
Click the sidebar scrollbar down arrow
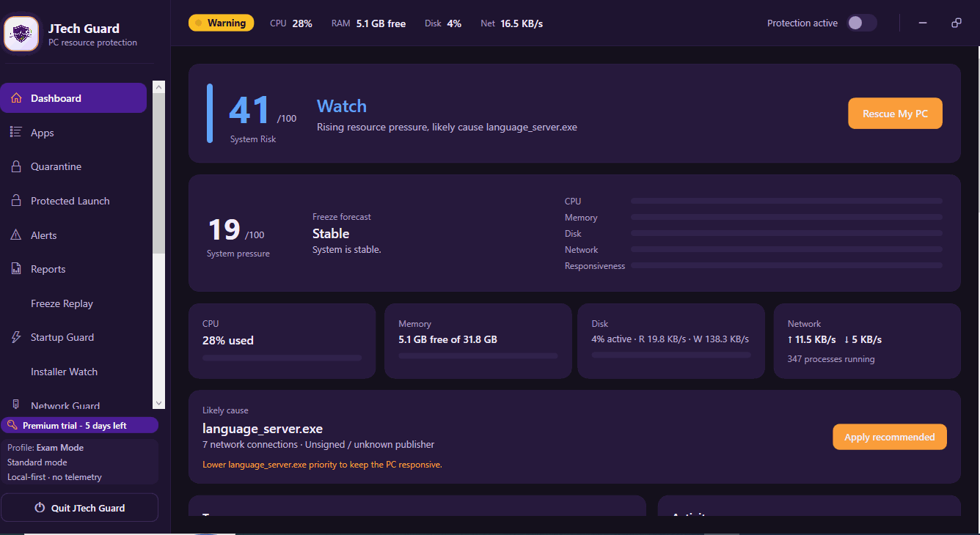[x=159, y=403]
